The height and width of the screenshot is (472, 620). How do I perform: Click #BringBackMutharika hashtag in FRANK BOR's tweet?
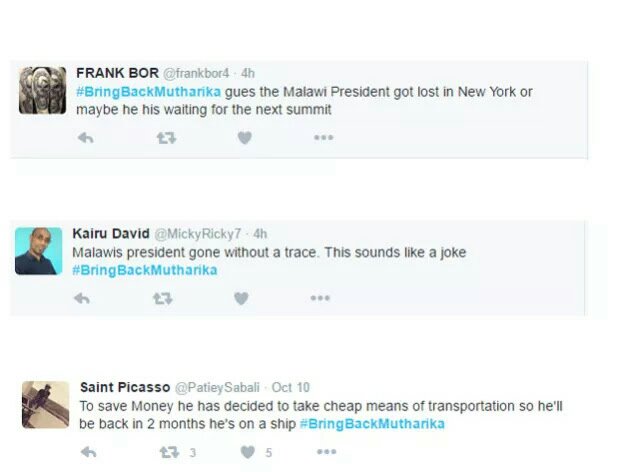coord(147,92)
